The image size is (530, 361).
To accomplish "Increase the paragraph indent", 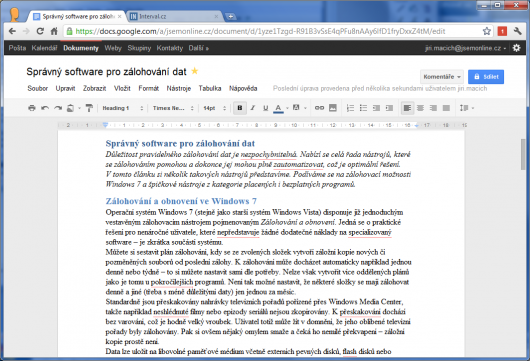I will click(x=389, y=108).
